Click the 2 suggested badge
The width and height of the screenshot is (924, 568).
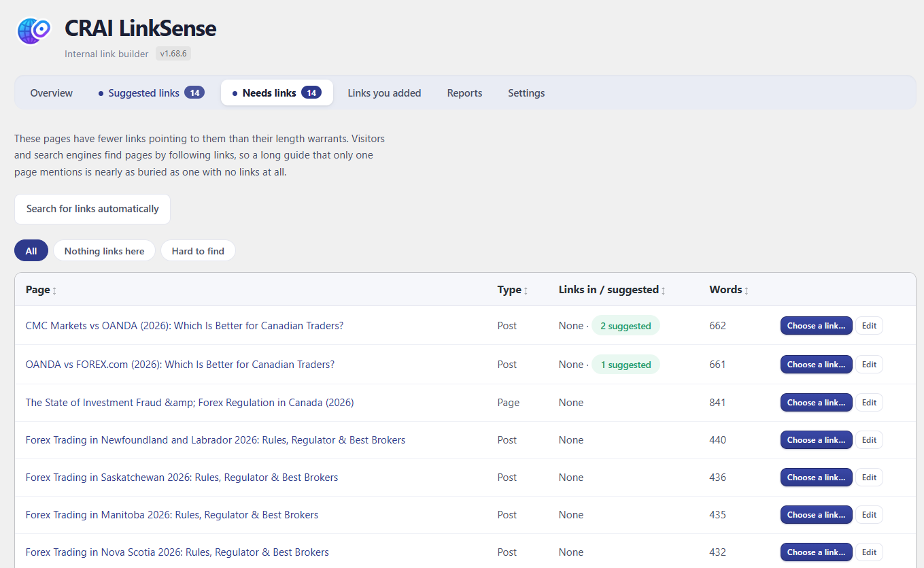click(626, 326)
